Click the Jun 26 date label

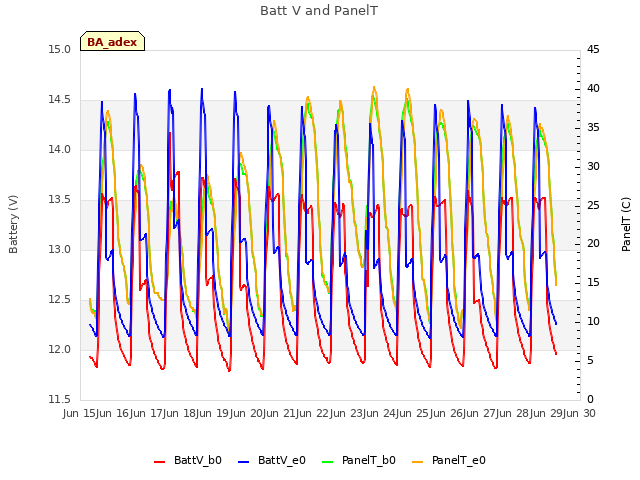pyautogui.click(x=447, y=413)
